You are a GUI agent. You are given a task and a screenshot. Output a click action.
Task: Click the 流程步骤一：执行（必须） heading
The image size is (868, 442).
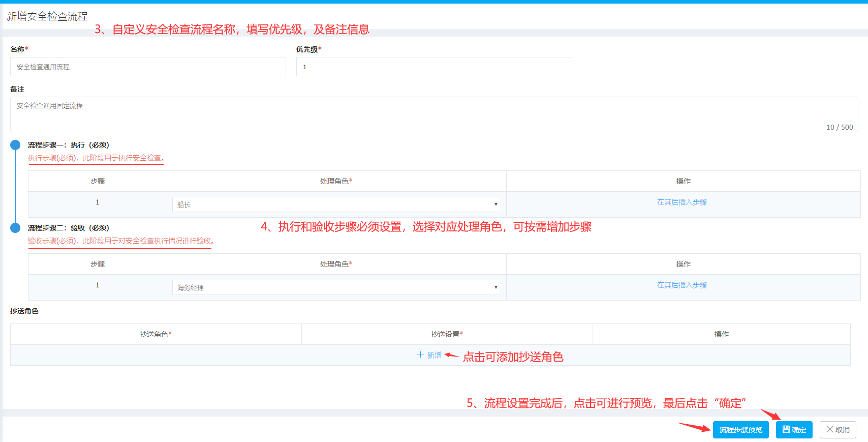tap(69, 145)
